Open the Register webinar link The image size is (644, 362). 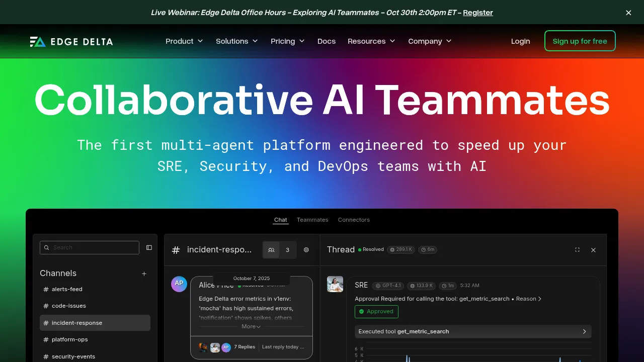(478, 13)
